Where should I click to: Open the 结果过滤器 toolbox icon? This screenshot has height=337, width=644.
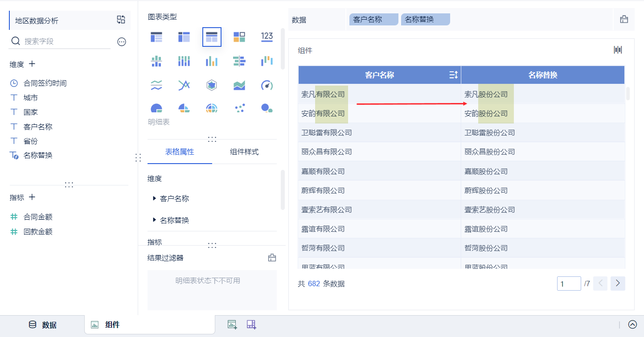(x=272, y=258)
